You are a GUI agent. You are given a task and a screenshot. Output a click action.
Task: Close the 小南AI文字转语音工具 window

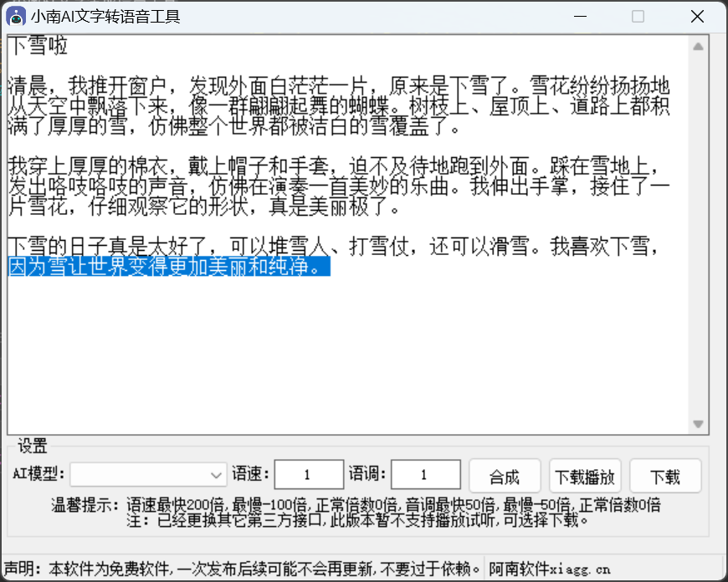(x=697, y=17)
